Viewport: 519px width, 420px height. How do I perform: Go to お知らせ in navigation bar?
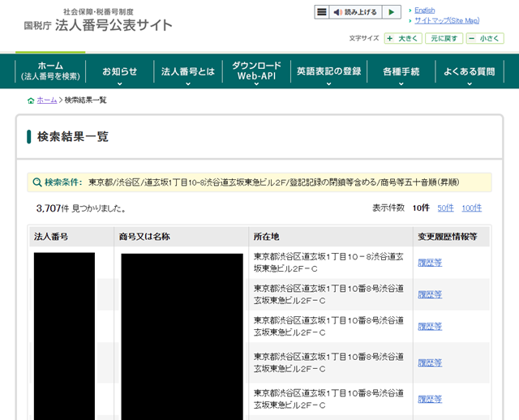coord(120,71)
